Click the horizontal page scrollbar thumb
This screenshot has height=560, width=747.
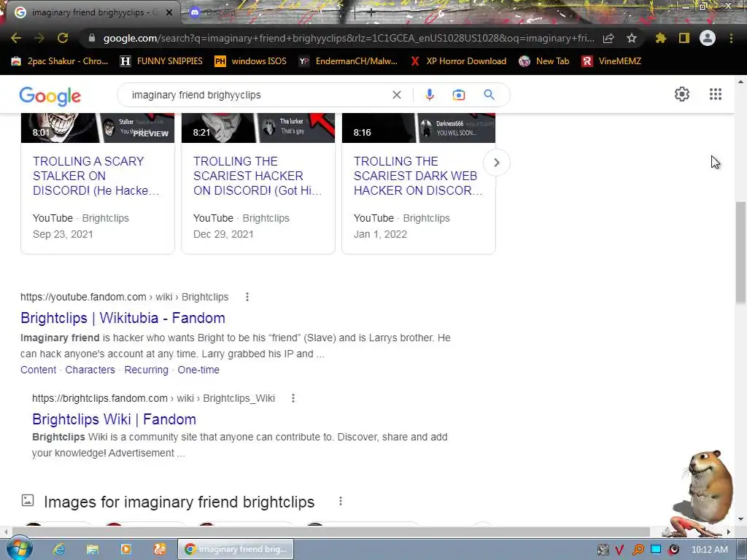click(331, 532)
